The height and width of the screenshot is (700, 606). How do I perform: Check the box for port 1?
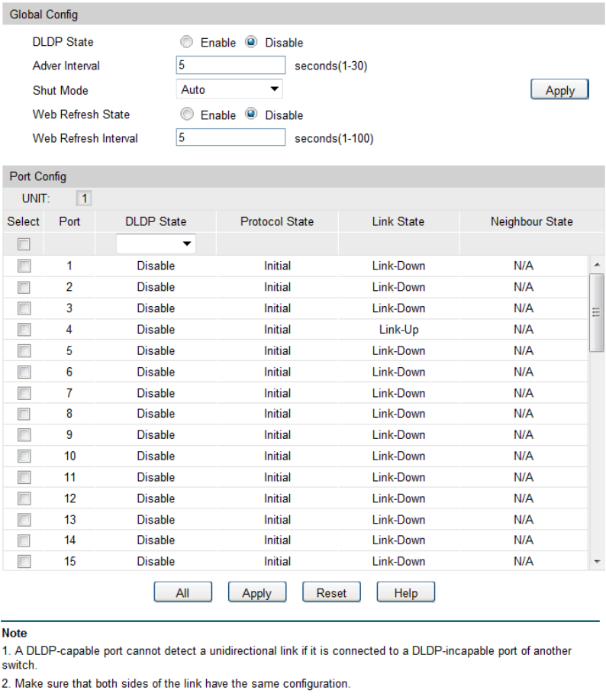[x=24, y=266]
